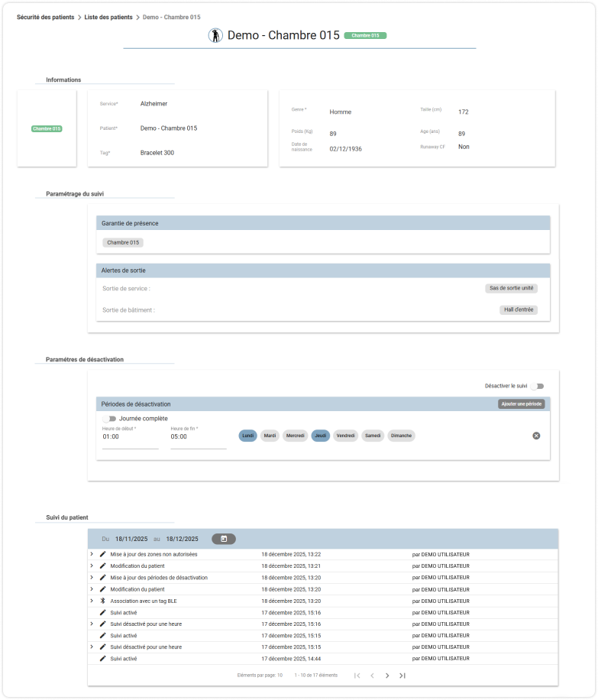Click the patient avatar icon beside the title
The height and width of the screenshot is (700, 598).
point(215,35)
